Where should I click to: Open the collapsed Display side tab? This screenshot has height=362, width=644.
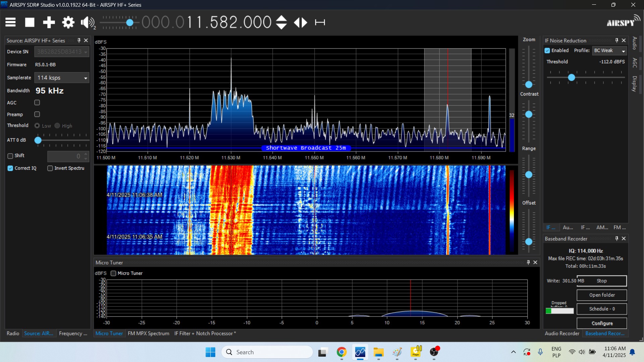[635, 83]
